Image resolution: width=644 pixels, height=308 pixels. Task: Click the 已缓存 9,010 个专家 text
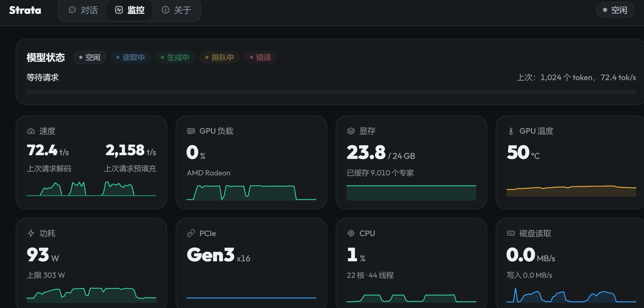pyautogui.click(x=380, y=173)
